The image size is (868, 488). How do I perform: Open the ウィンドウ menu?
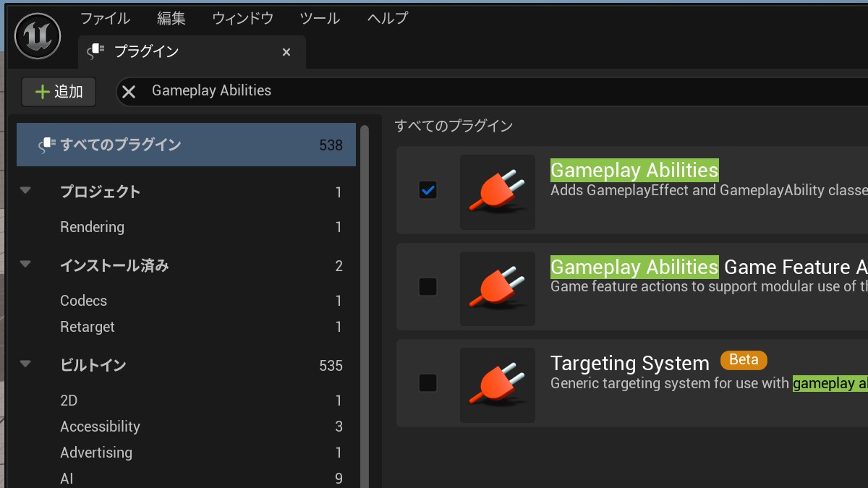[243, 18]
